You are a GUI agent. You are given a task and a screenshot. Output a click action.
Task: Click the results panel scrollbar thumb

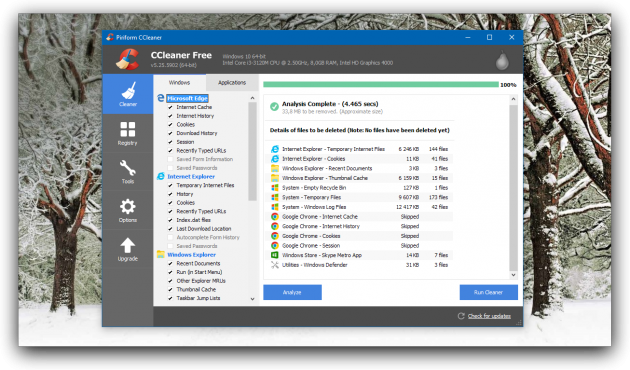(513, 188)
